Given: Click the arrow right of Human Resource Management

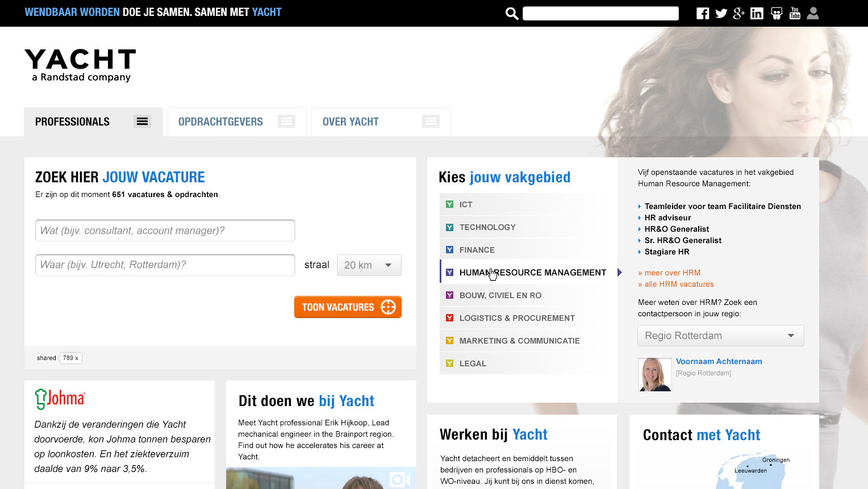Looking at the screenshot, I should (620, 273).
